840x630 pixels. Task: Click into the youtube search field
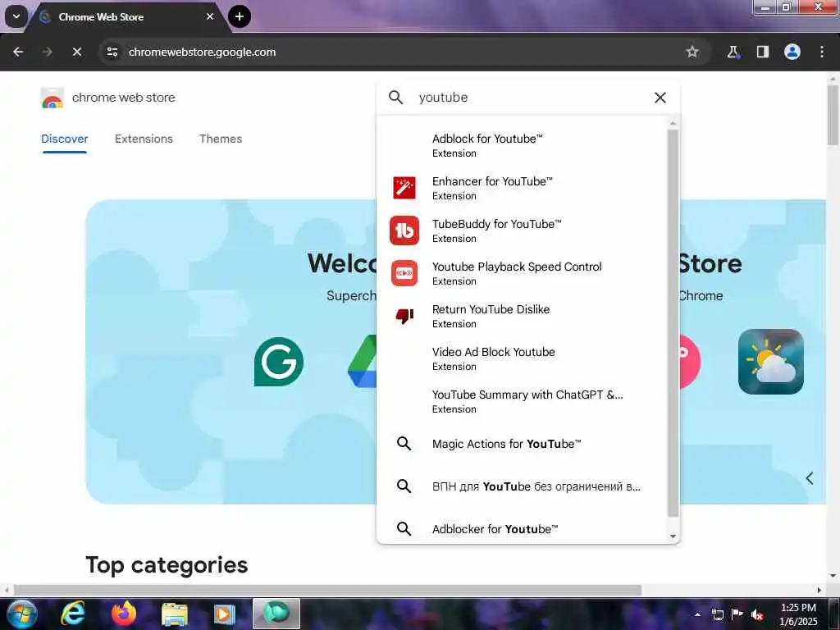pos(527,98)
